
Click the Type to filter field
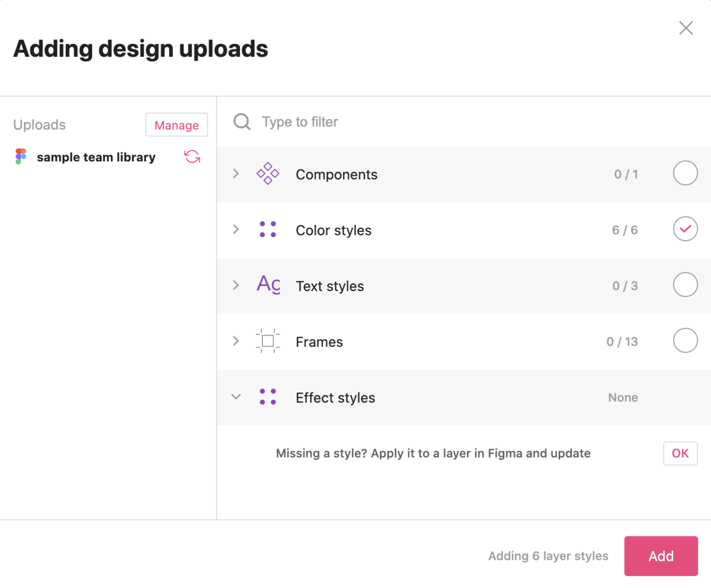(x=415, y=122)
